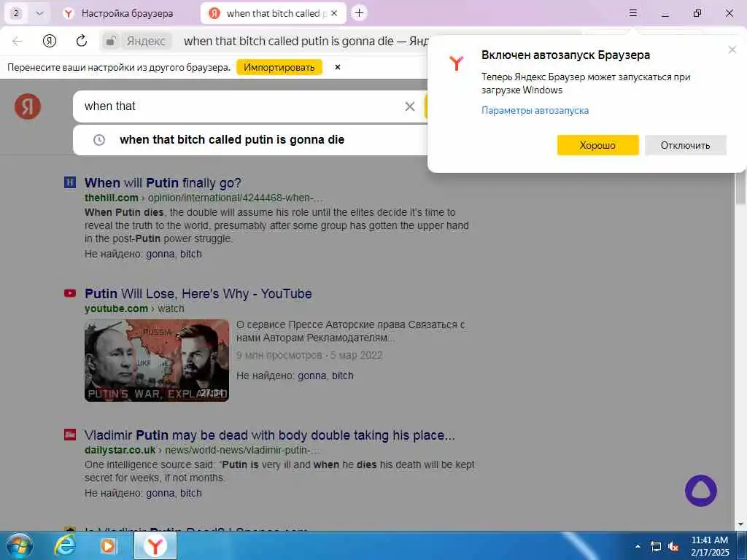Viewport: 747px width, 560px height.
Task: Open the Yandex logo on search page
Action: pos(28,106)
